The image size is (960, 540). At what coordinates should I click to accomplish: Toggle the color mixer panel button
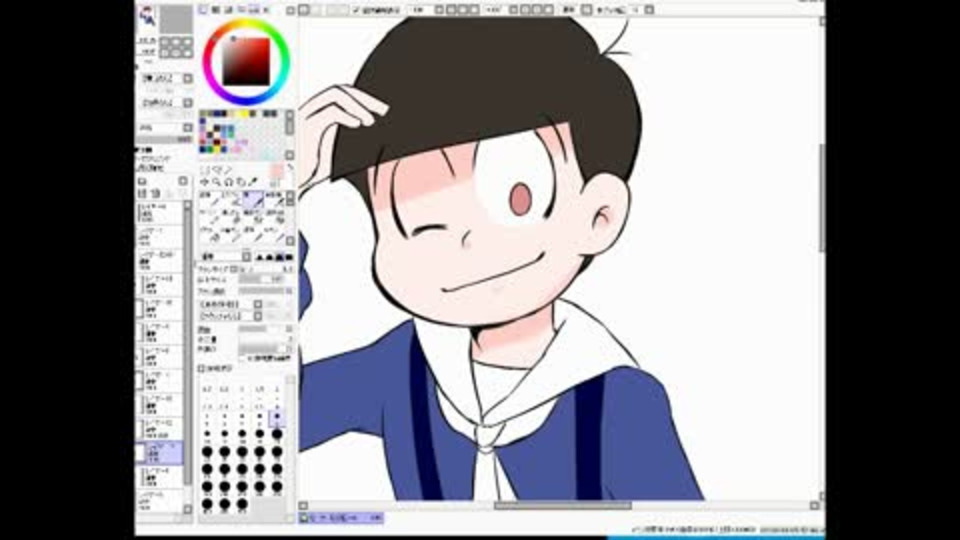(241, 10)
